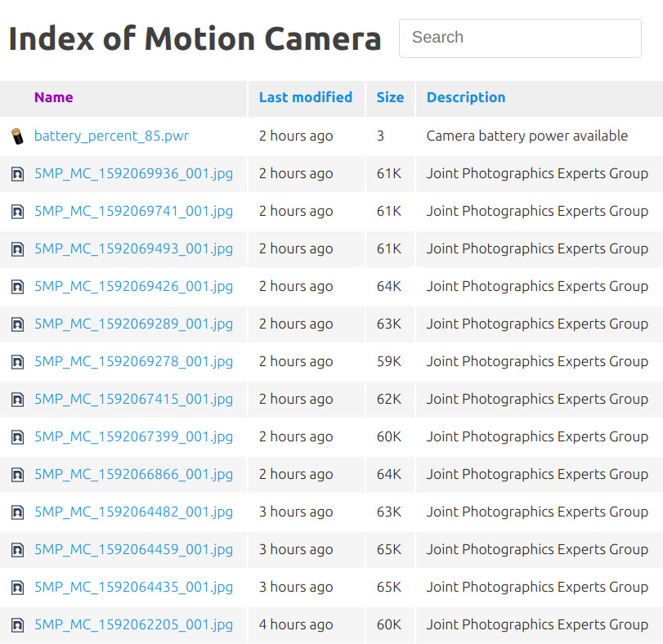Screen dimensions: 663x644
Task: Focus the Search input field
Action: click(x=520, y=38)
